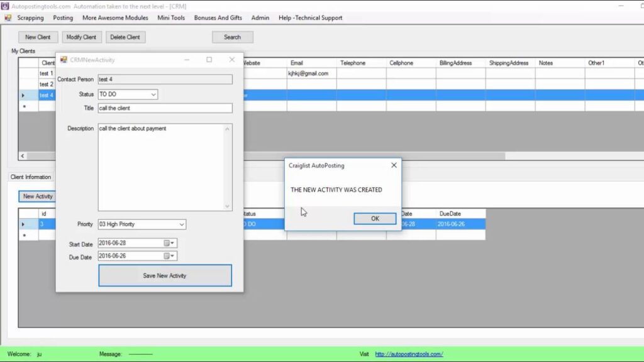Click activity row id 3 cell
The height and width of the screenshot is (362, 644).
(47, 224)
